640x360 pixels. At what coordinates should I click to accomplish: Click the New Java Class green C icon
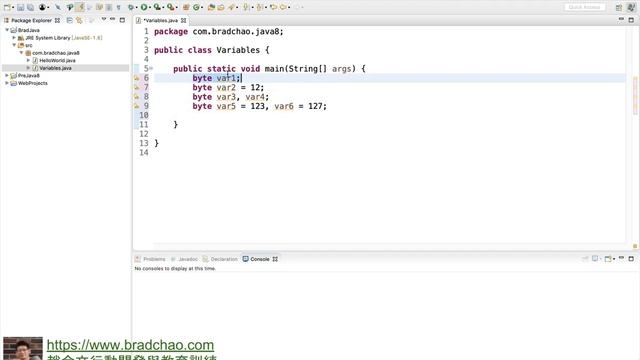[x=196, y=7]
